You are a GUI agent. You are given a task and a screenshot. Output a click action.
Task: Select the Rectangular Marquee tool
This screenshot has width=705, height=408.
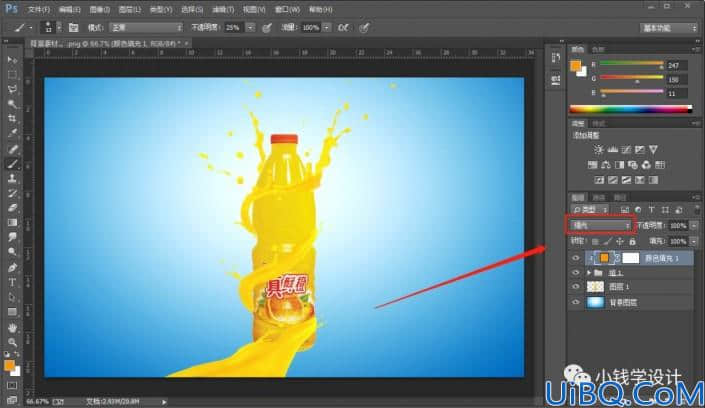(12, 75)
